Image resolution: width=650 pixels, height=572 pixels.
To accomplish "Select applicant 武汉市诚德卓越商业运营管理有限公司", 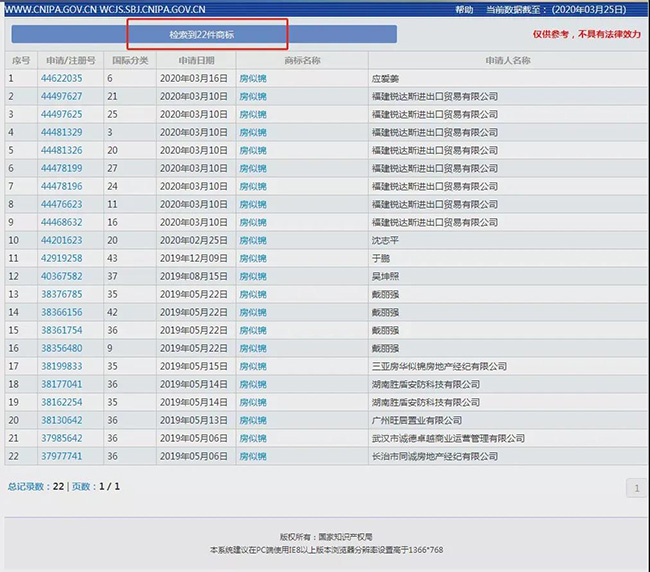I will [x=448, y=438].
